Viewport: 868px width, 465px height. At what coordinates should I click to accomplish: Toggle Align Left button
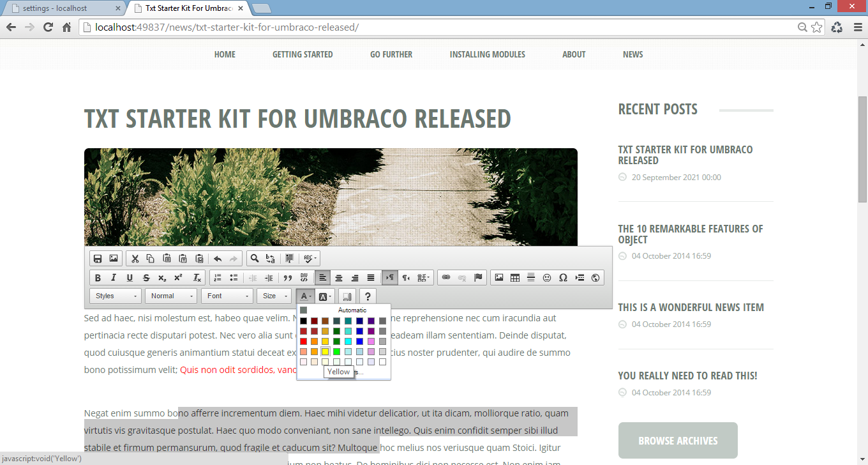[323, 278]
